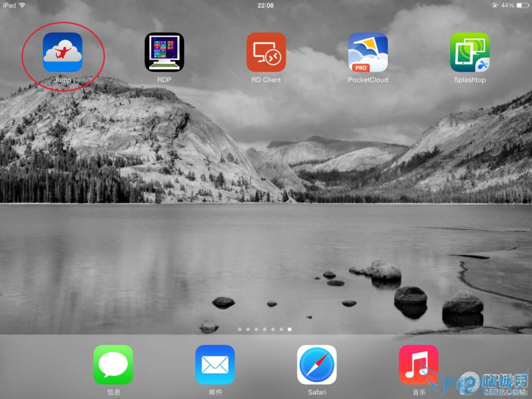Launch PocketCloud Pro

click(368, 52)
